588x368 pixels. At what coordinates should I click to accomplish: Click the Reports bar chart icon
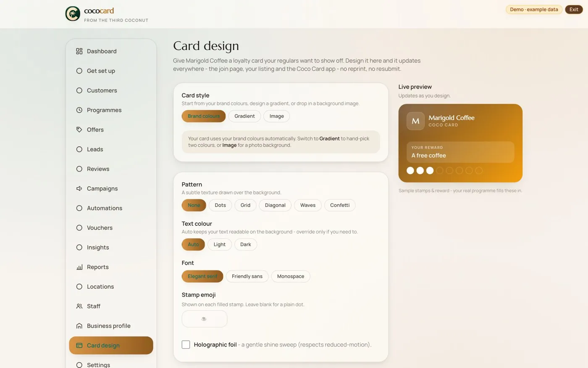(x=79, y=267)
